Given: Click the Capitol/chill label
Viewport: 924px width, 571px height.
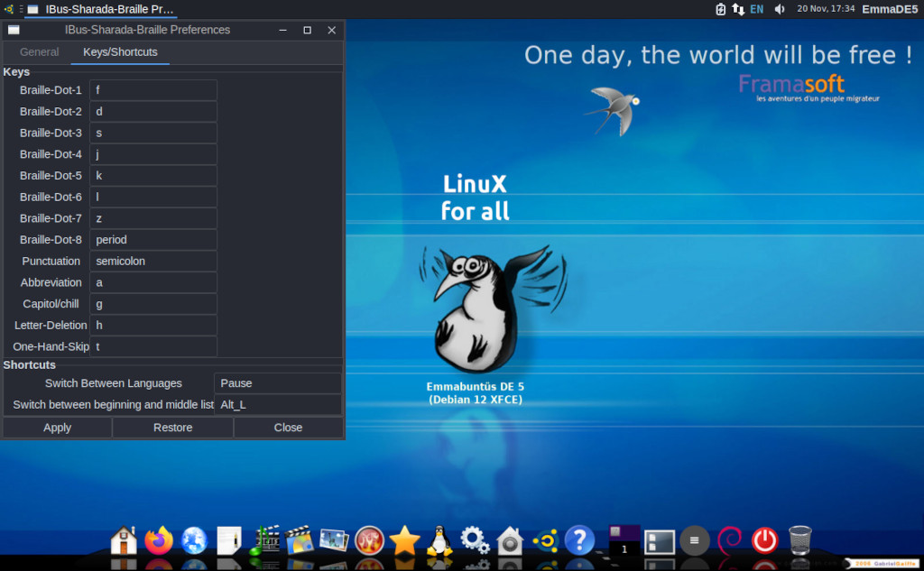Looking at the screenshot, I should point(51,304).
